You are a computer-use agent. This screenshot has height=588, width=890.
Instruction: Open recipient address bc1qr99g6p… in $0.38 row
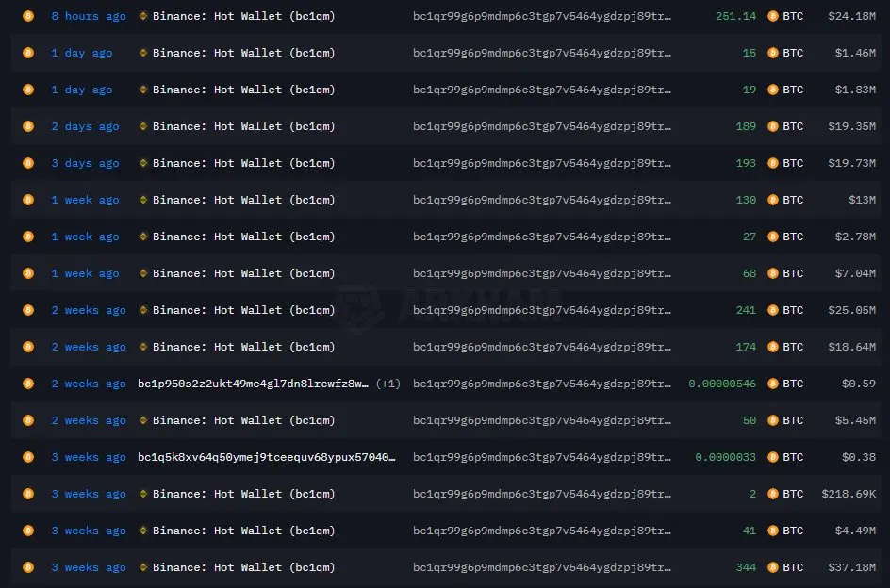[542, 457]
